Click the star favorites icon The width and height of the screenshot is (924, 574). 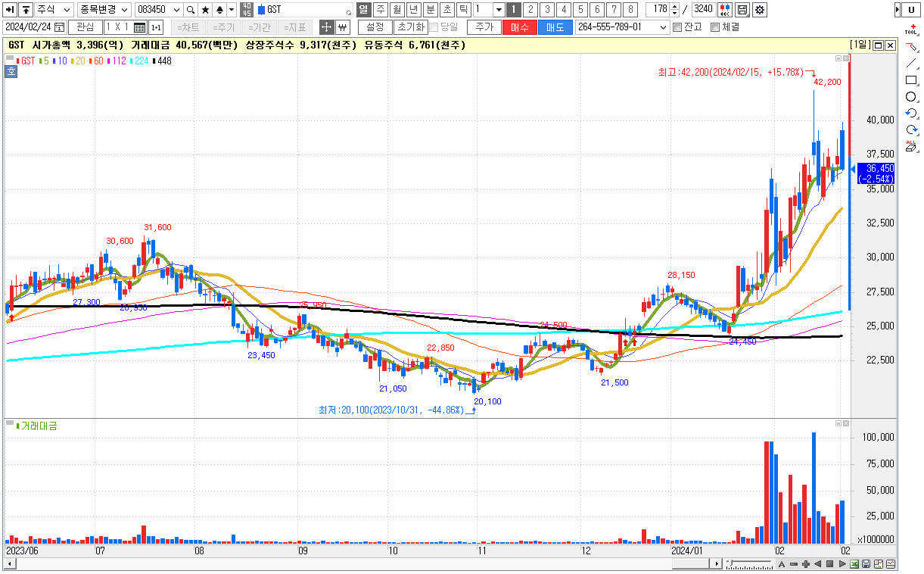pos(205,10)
